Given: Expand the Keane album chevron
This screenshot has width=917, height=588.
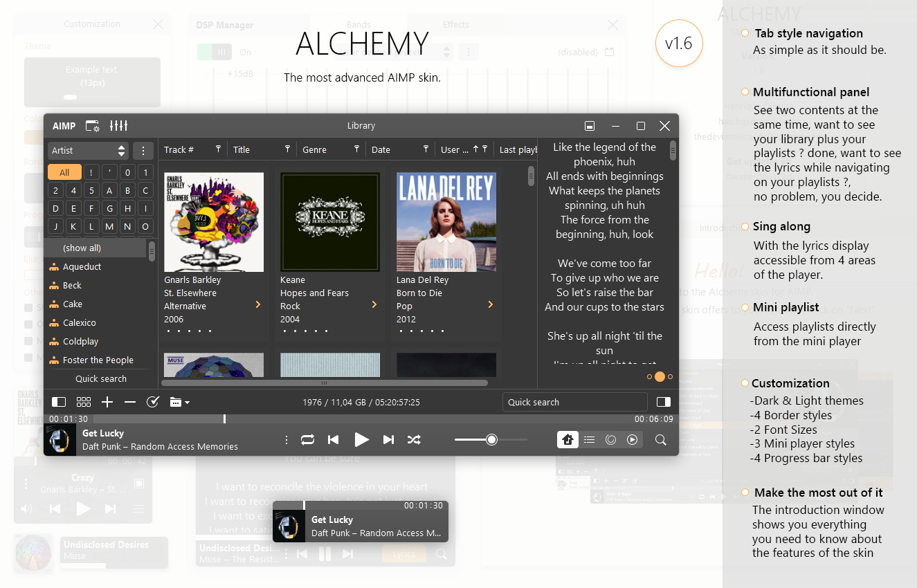Looking at the screenshot, I should tap(374, 304).
